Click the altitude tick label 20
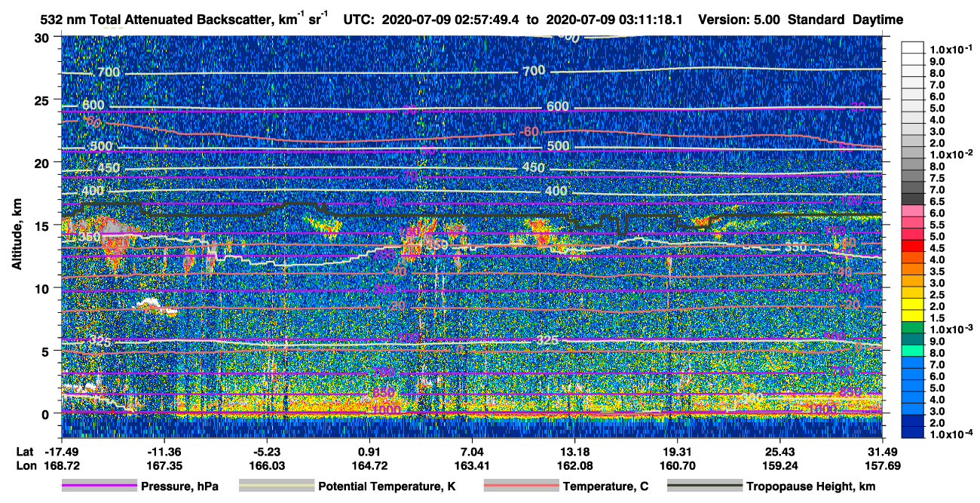The image size is (980, 503). pos(44,163)
